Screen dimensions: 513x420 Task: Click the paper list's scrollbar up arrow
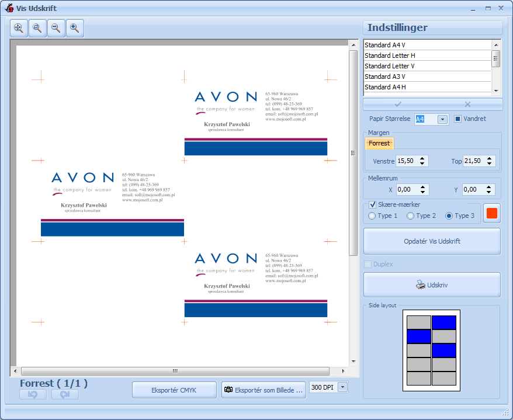[x=496, y=45]
